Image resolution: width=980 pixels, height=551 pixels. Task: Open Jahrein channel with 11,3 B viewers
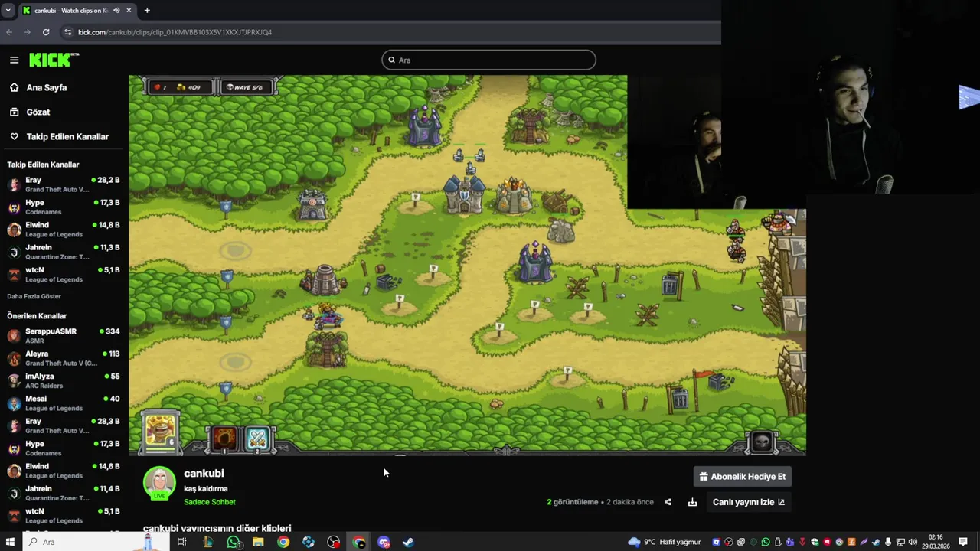pyautogui.click(x=63, y=252)
